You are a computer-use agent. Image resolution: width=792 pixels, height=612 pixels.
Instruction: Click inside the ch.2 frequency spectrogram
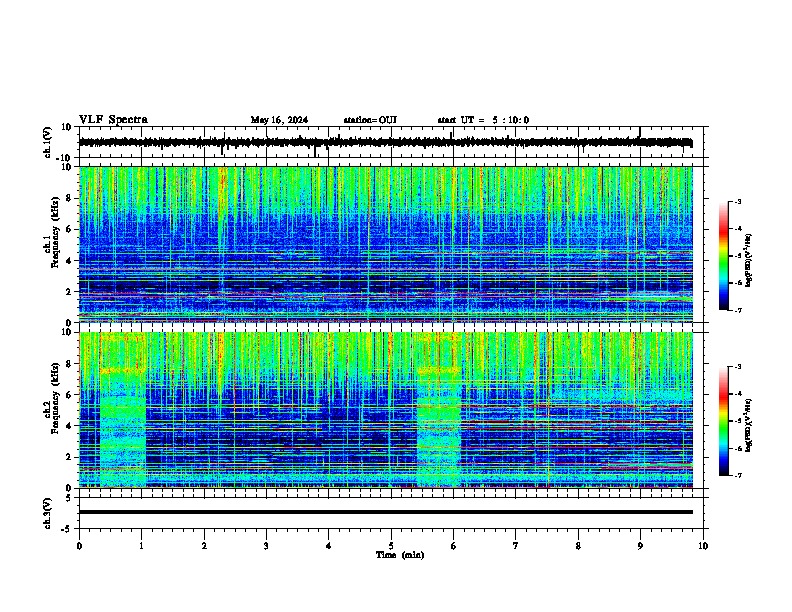point(386,410)
